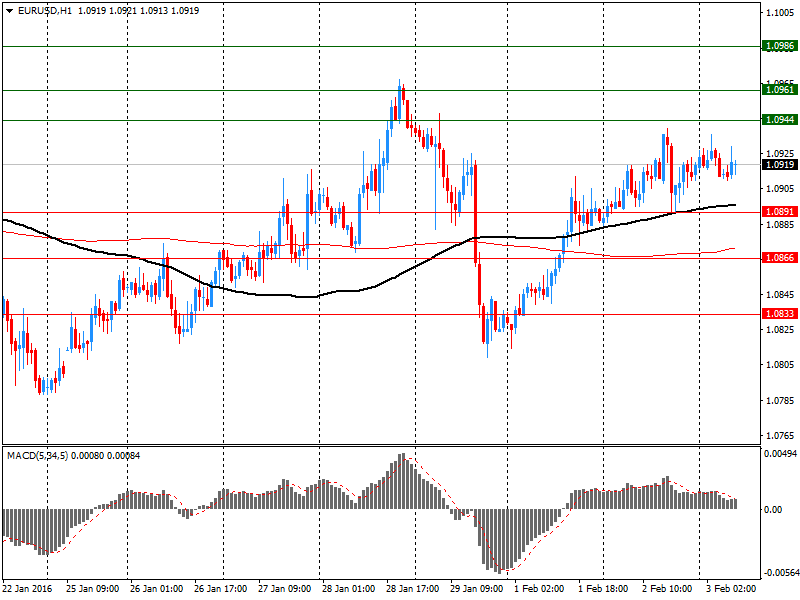Click the 2 Feb 10:00 time axis label
Image resolution: width=800 pixels, height=600 pixels.
[667, 589]
